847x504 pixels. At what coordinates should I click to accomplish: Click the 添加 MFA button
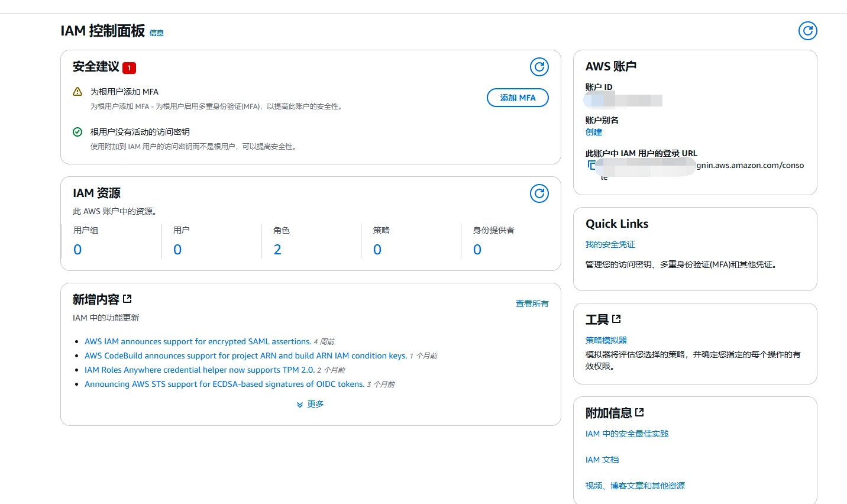[518, 98]
